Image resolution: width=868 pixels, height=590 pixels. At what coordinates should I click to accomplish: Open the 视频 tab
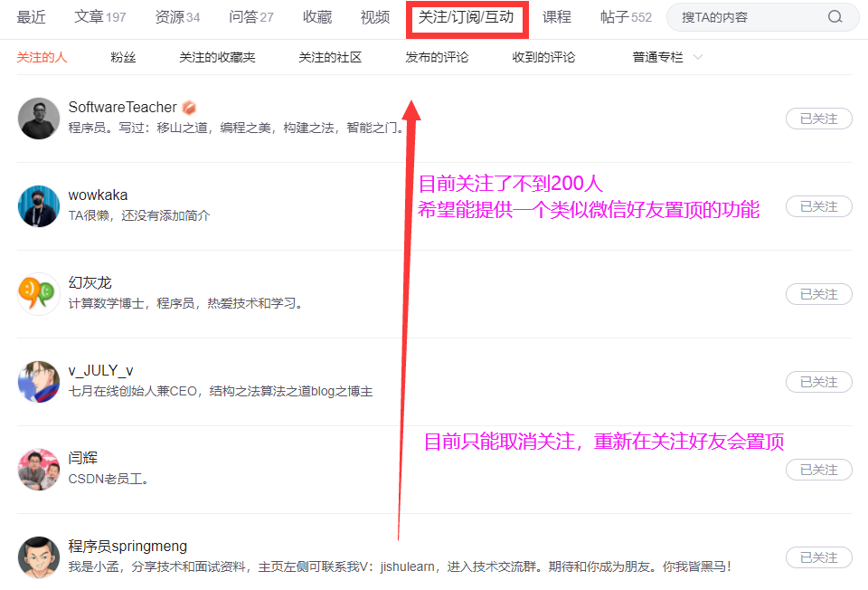[374, 17]
